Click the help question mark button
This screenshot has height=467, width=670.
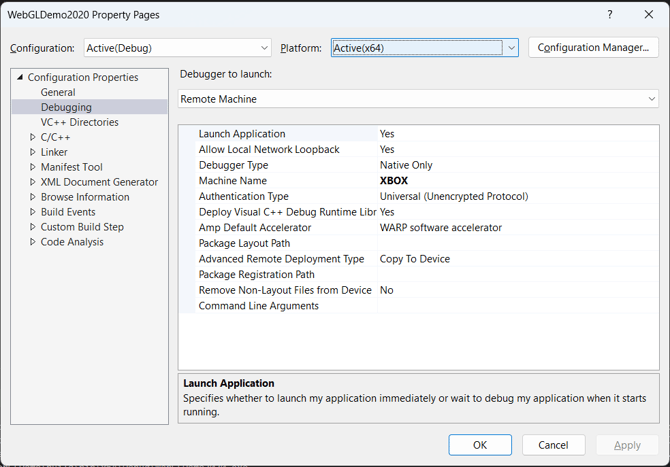point(610,15)
